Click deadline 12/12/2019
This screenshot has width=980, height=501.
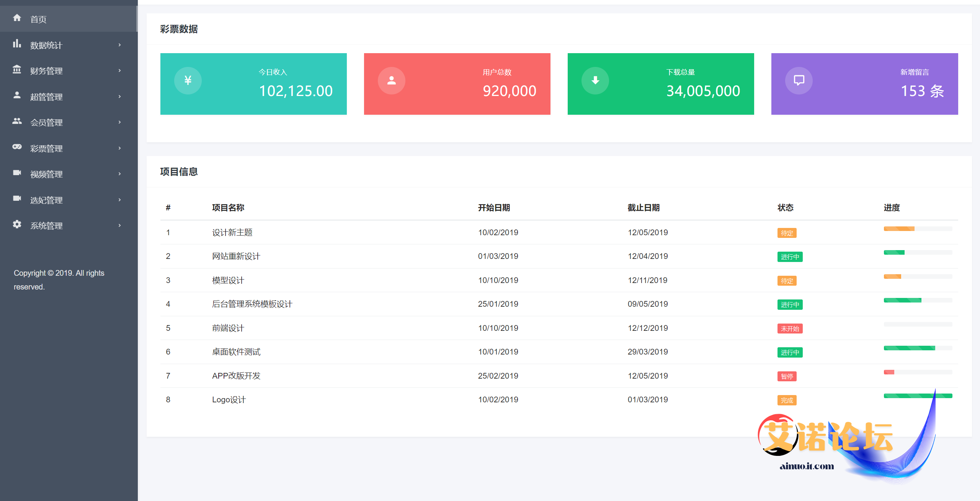click(x=648, y=328)
